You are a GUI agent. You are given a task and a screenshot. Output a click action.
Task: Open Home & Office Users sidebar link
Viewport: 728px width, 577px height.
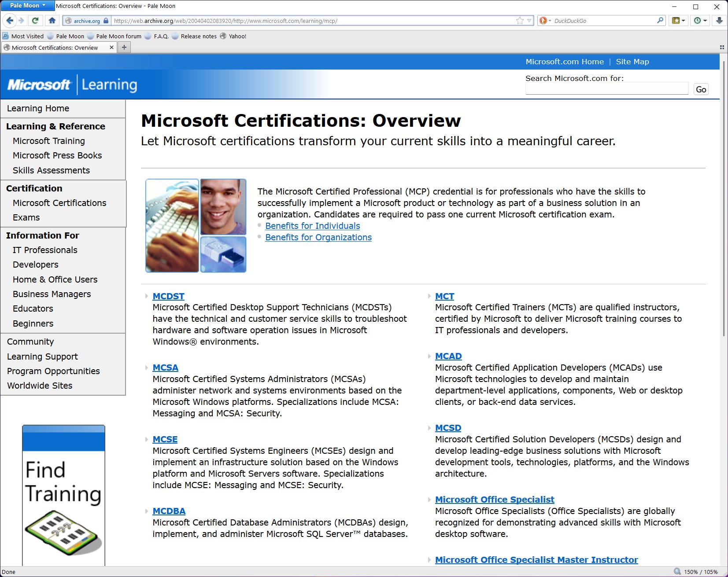point(55,279)
